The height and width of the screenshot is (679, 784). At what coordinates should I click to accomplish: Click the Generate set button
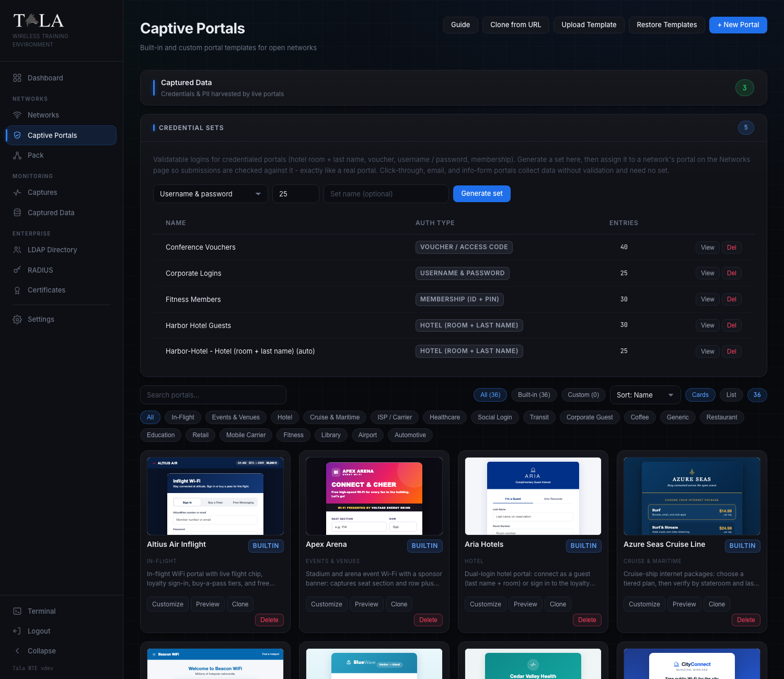coord(482,194)
